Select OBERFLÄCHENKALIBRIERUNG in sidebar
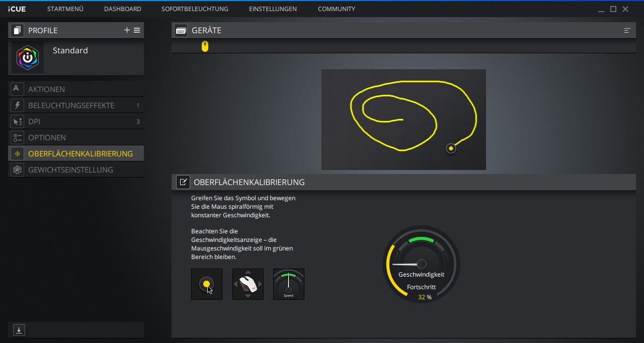 click(x=76, y=153)
